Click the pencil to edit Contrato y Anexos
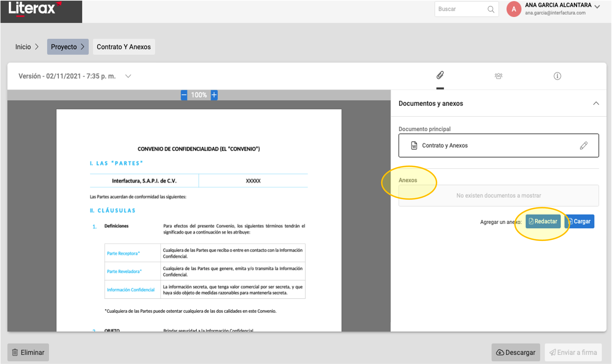612x364 pixels. (583, 145)
